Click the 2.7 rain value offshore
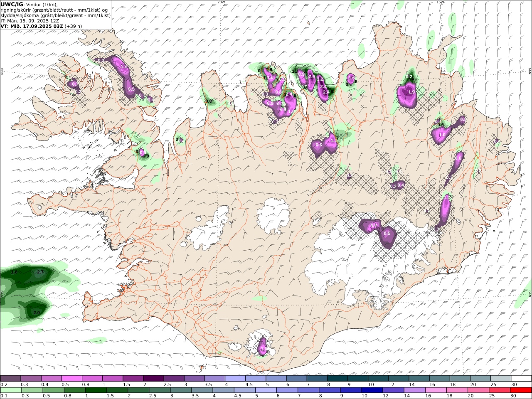532x399 pixels. point(40,272)
